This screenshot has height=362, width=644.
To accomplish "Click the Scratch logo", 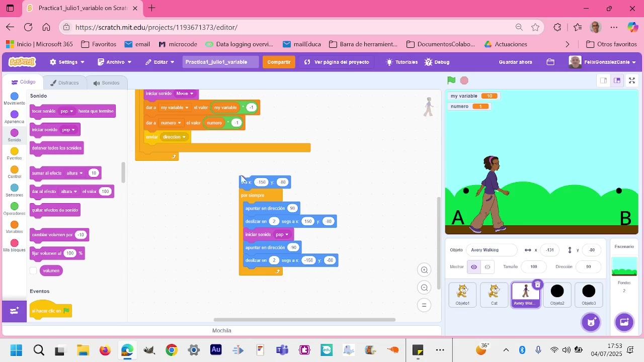I will click(22, 62).
